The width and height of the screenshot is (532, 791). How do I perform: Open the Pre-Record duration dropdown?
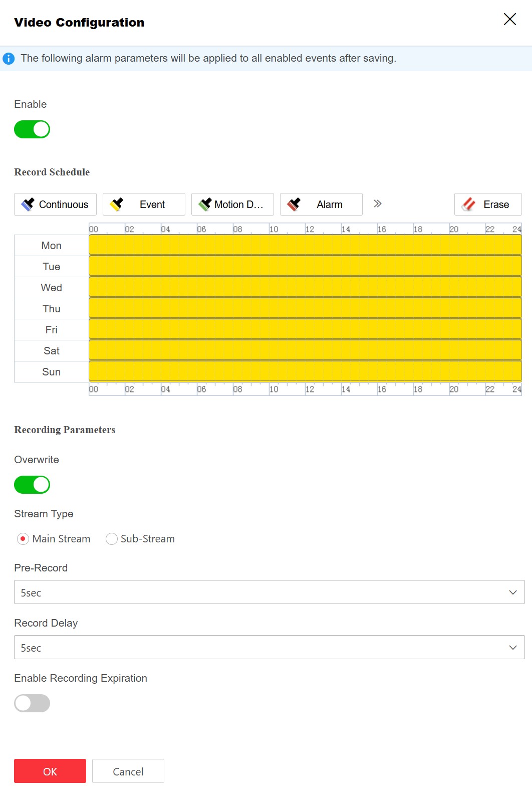tap(269, 592)
